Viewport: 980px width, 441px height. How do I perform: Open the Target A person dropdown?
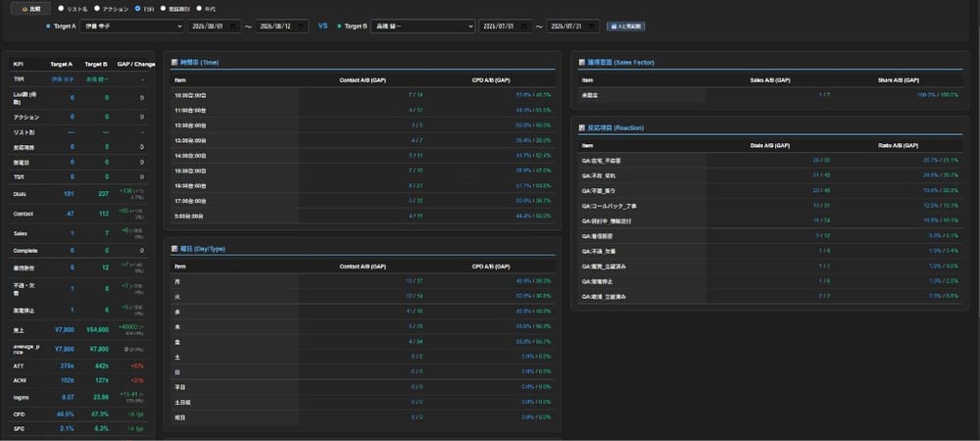coord(131,26)
